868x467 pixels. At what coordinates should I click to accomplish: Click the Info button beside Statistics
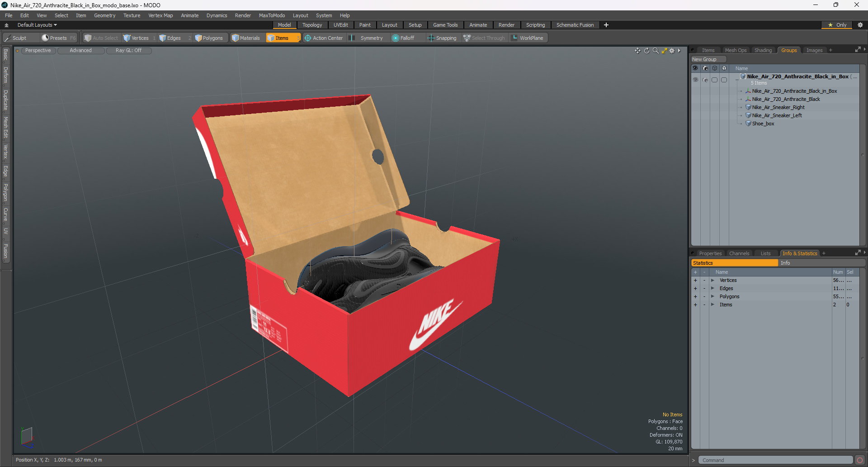pyautogui.click(x=821, y=263)
